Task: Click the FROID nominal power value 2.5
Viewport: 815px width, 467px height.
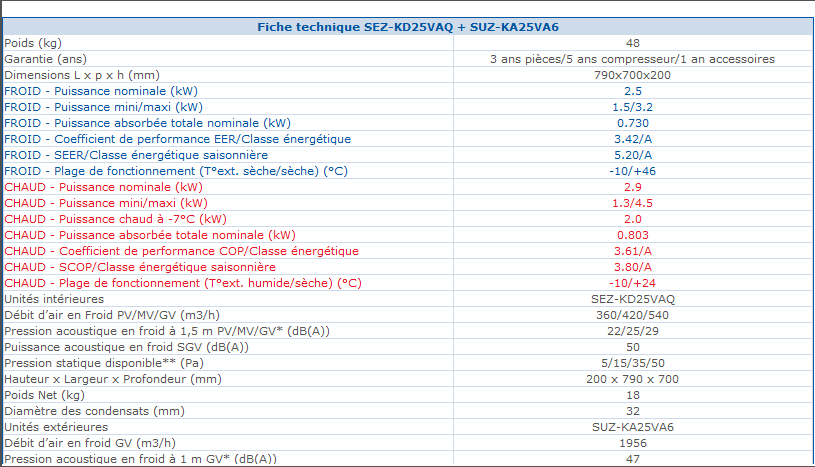Action: click(633, 91)
